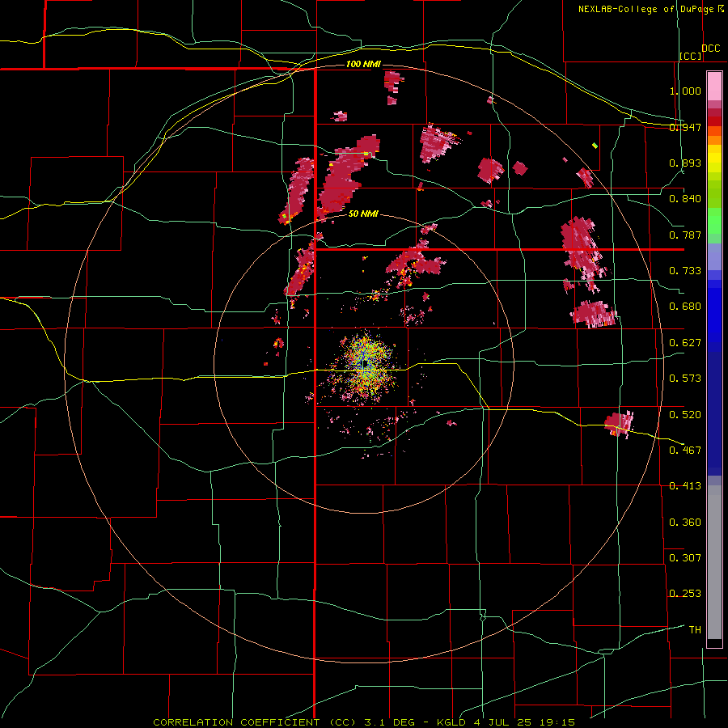Select the 0.733 scale value
Viewport: 728px width, 728px height.
685,271
